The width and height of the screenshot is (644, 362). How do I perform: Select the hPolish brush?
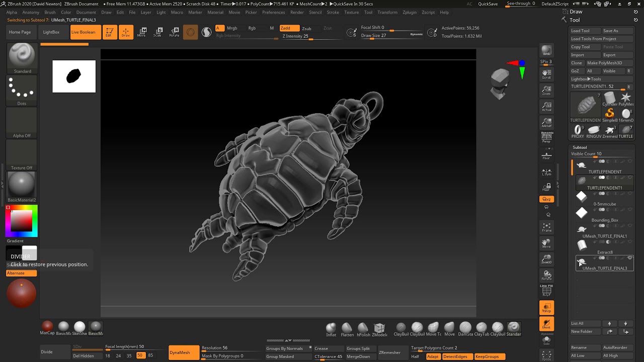[x=363, y=329]
